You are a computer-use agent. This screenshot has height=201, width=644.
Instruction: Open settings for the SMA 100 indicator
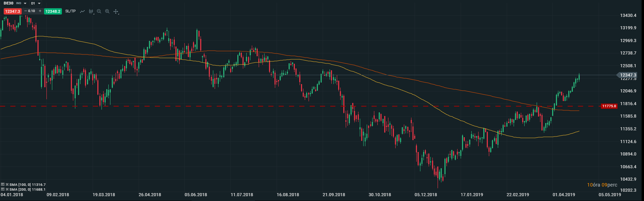point(3,185)
